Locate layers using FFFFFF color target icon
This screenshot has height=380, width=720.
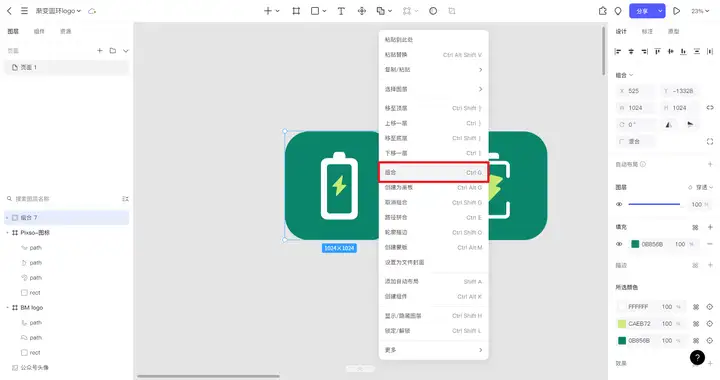coord(709,307)
